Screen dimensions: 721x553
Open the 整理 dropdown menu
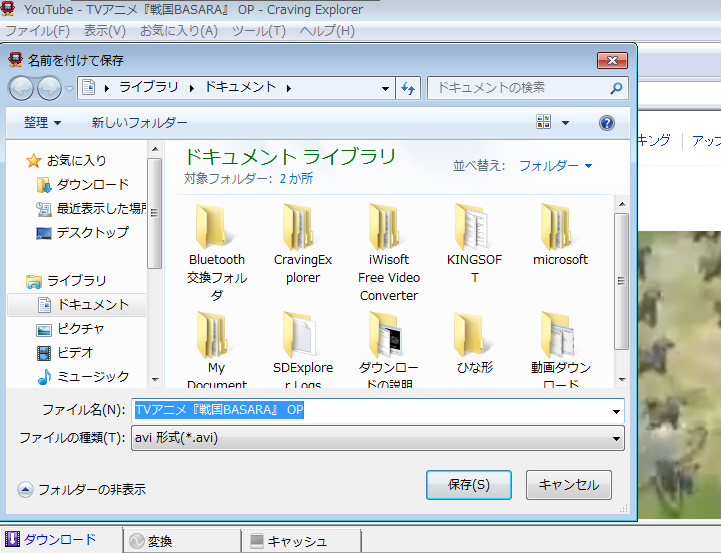click(42, 123)
